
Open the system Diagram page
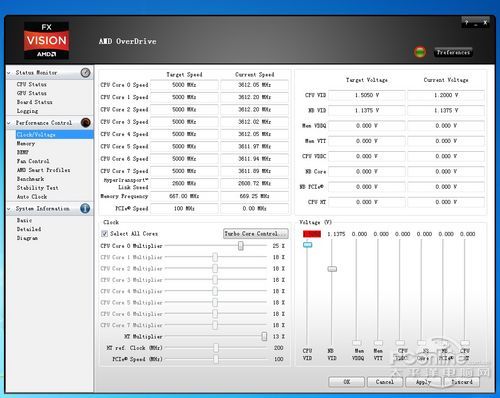[x=27, y=238]
